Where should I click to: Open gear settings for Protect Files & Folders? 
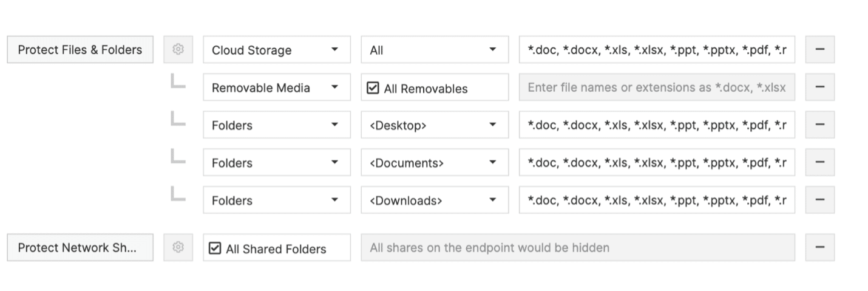tap(178, 50)
